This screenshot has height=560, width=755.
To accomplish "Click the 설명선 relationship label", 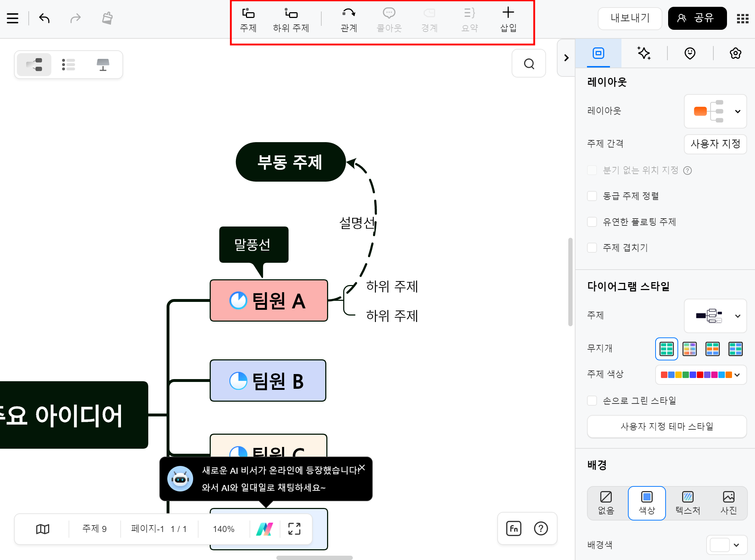I will tap(357, 223).
